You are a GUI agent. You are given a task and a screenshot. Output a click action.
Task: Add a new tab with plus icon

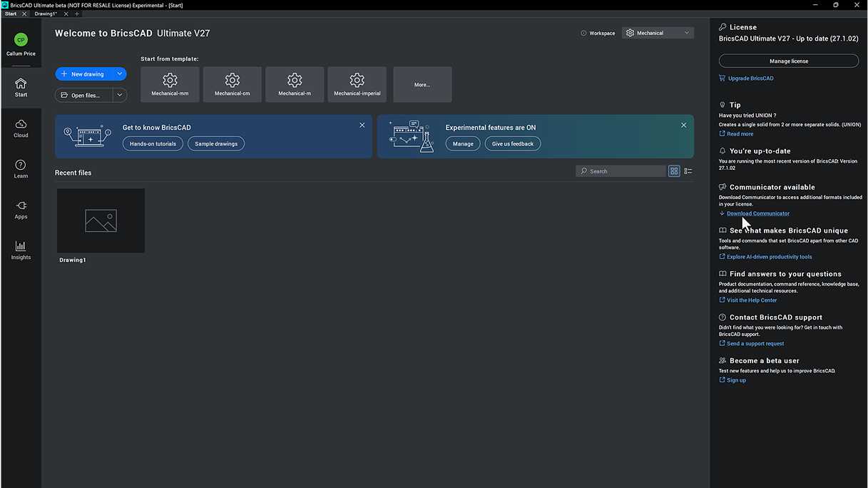pos(77,14)
